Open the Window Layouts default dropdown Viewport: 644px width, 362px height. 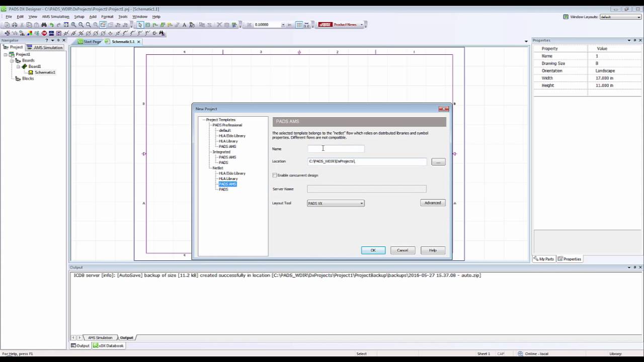(x=638, y=17)
